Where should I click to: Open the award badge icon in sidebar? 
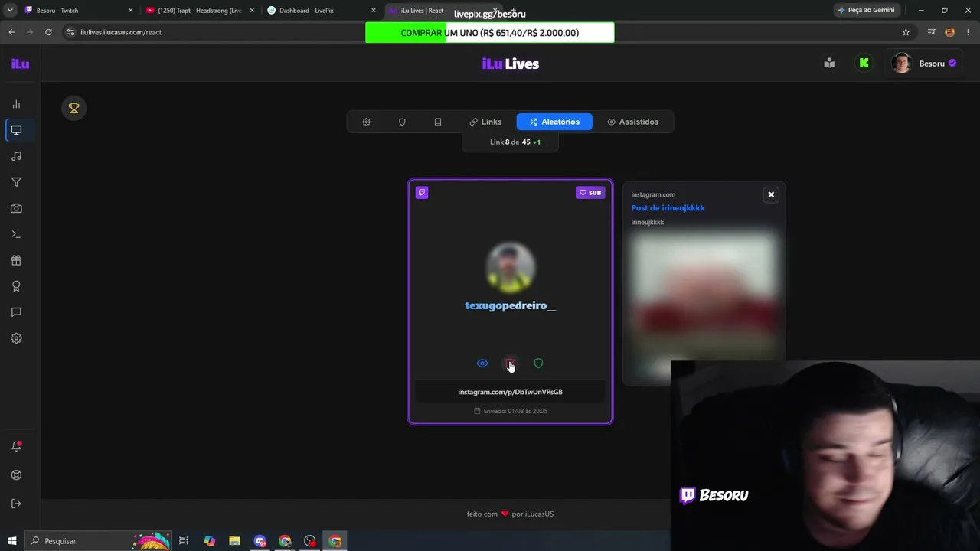(16, 286)
